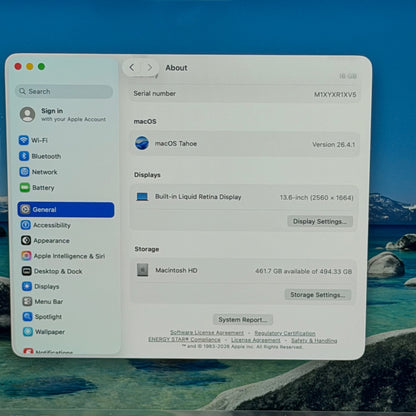
Task: Open the Appearance icon entry
Action: 26,240
